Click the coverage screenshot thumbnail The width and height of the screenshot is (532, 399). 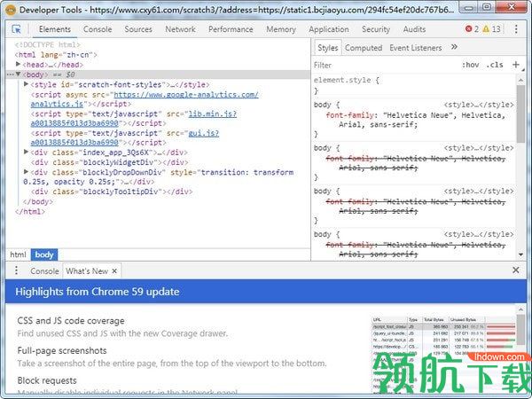point(444,355)
